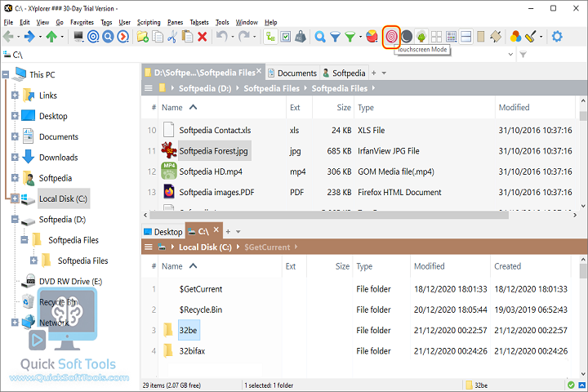Switch to the Softpedia tab
The height and width of the screenshot is (392, 588).
tap(345, 73)
